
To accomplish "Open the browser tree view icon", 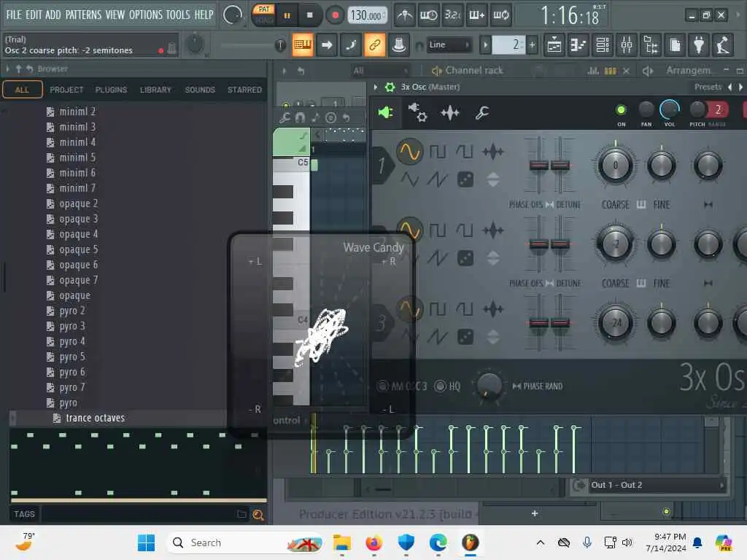I will (x=651, y=45).
